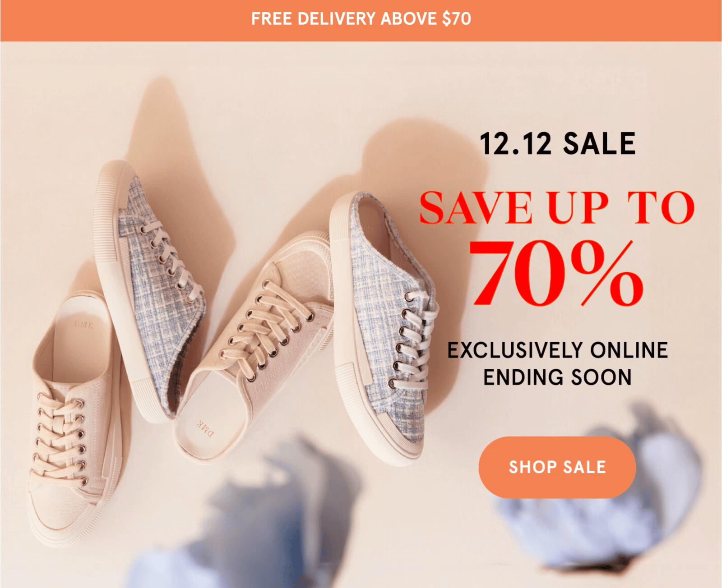Click the EXCLUSIVELY ONLINE text
The image size is (722, 588).
[557, 350]
